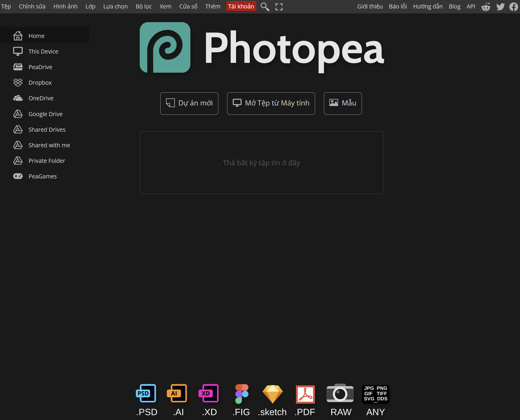This screenshot has width=520, height=420.
Task: Open the Hướng dẫn link
Action: coord(428,6)
